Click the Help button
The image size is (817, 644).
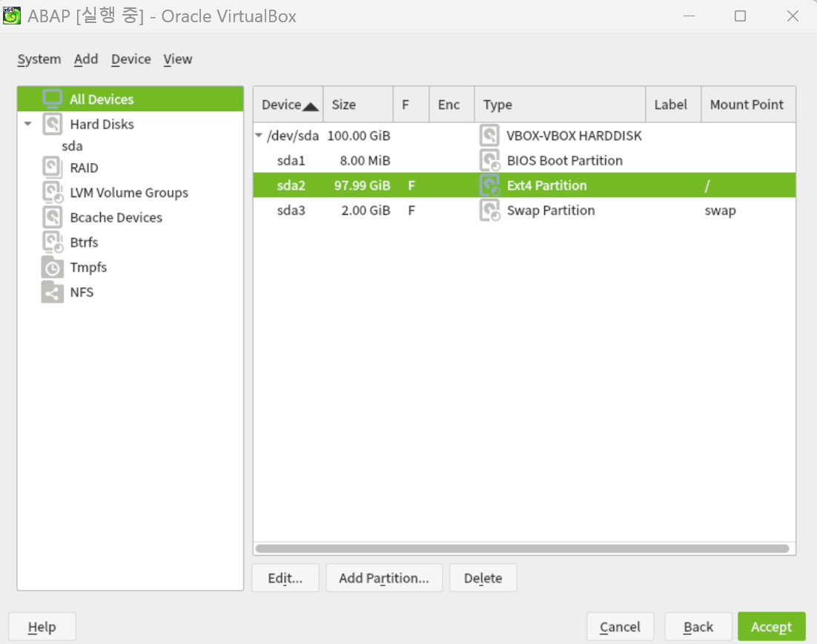tap(42, 627)
